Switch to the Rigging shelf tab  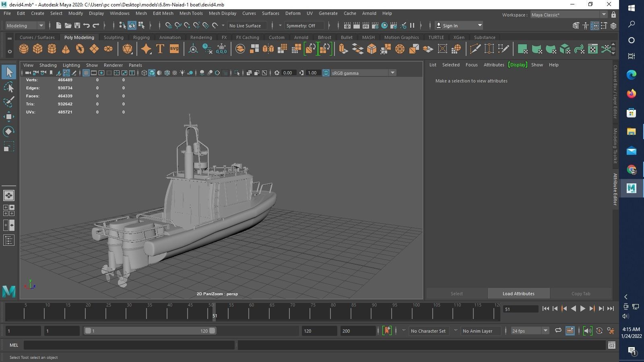141,37
